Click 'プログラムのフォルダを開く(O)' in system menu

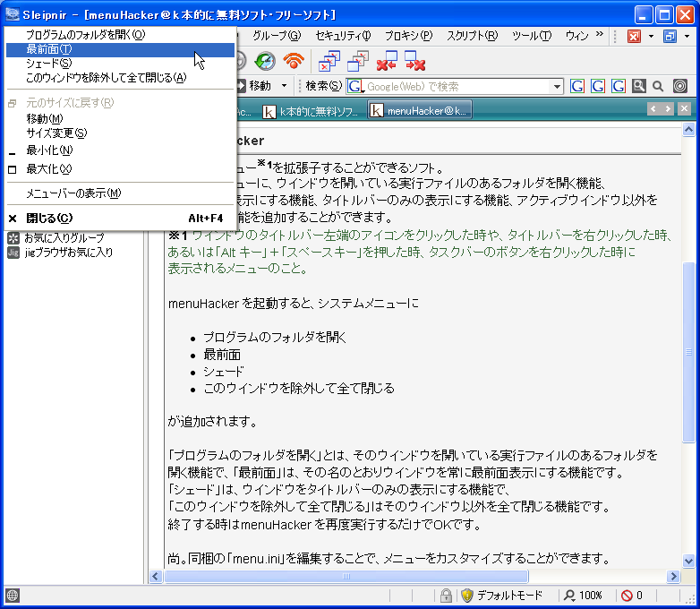[120, 35]
